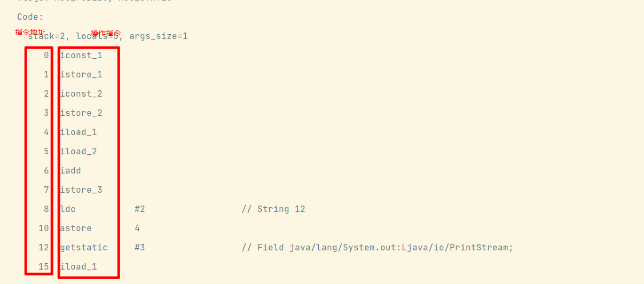Click the #2 constant pool reference
Image resolution: width=644 pixels, height=284 pixels.
[x=140, y=209]
